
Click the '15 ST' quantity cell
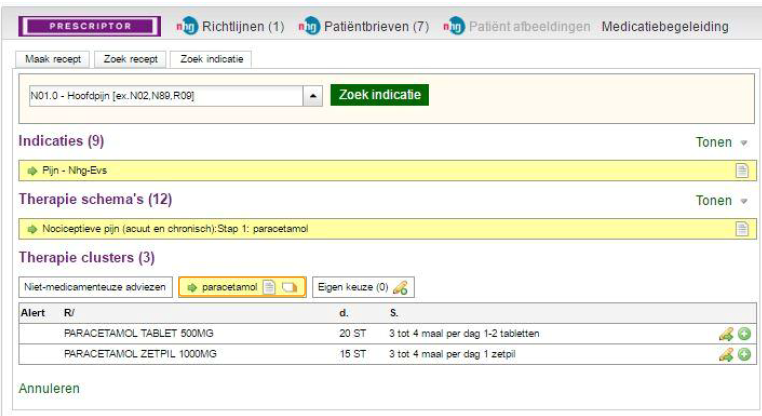point(352,354)
